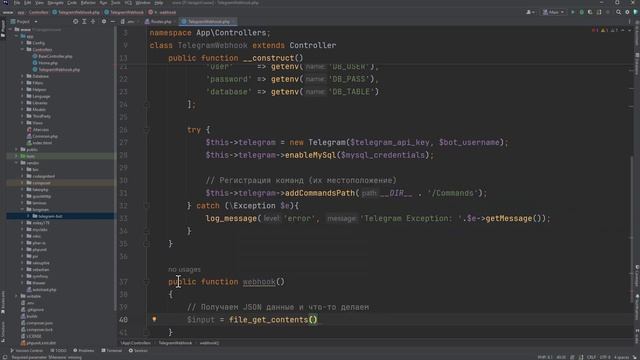Image resolution: width=640 pixels, height=360 pixels.
Task: Open the run configuration dropdown
Action: point(553,12)
